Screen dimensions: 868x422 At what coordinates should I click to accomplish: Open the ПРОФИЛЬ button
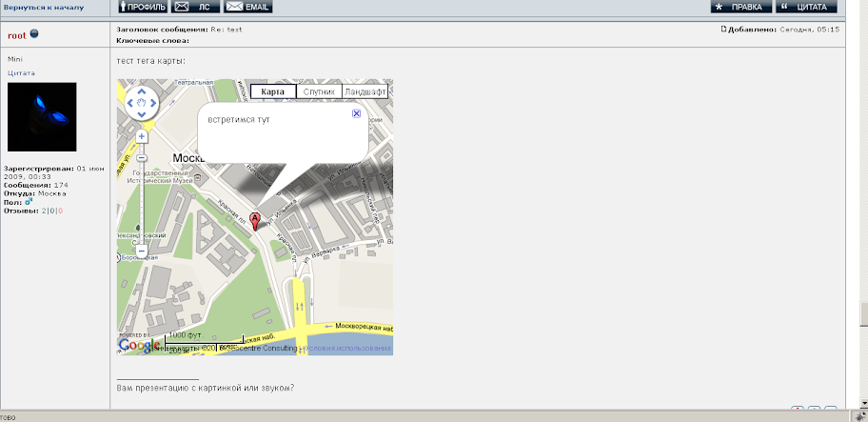[x=143, y=7]
